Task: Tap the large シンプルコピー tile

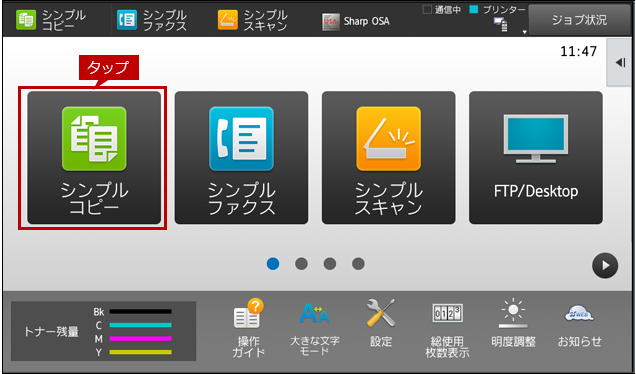Action: (94, 157)
